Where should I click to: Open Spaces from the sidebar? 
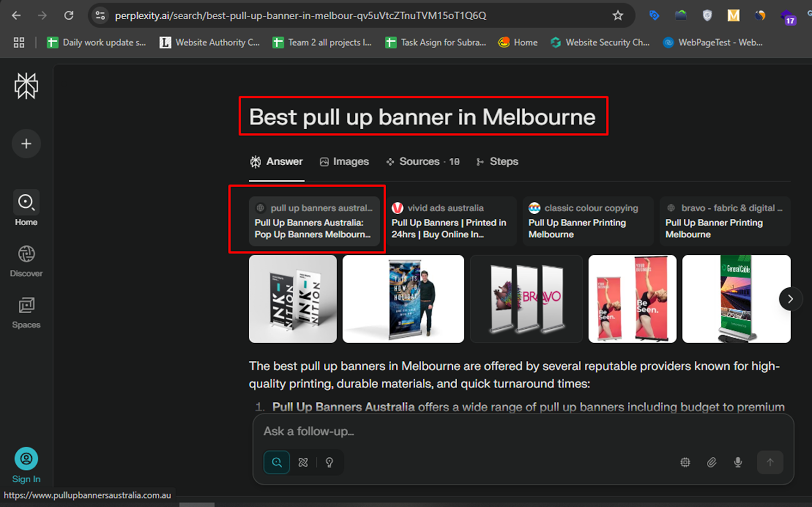[26, 313]
